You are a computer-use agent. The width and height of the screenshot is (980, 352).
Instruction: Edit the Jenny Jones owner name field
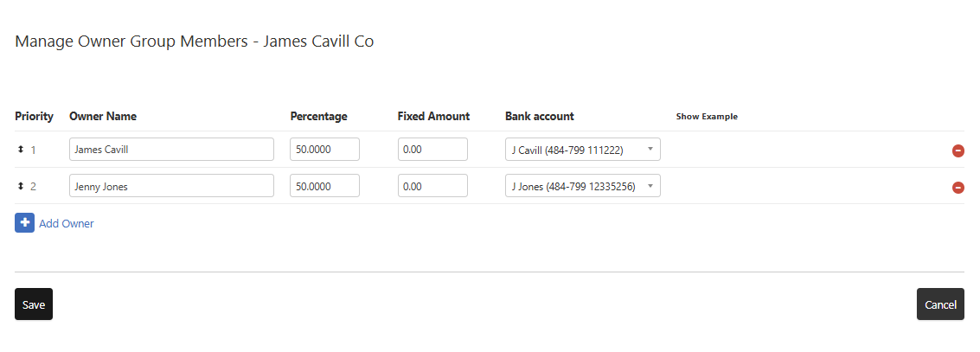click(171, 186)
